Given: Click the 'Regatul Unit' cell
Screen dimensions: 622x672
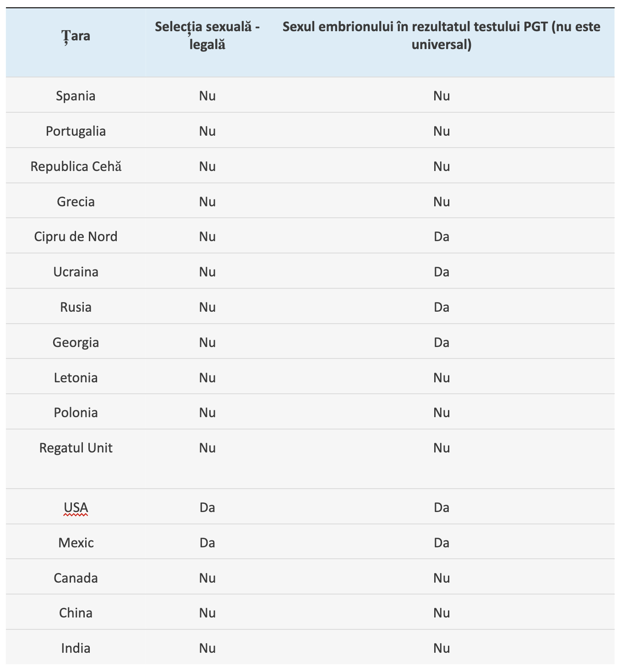Looking at the screenshot, I should [x=76, y=448].
